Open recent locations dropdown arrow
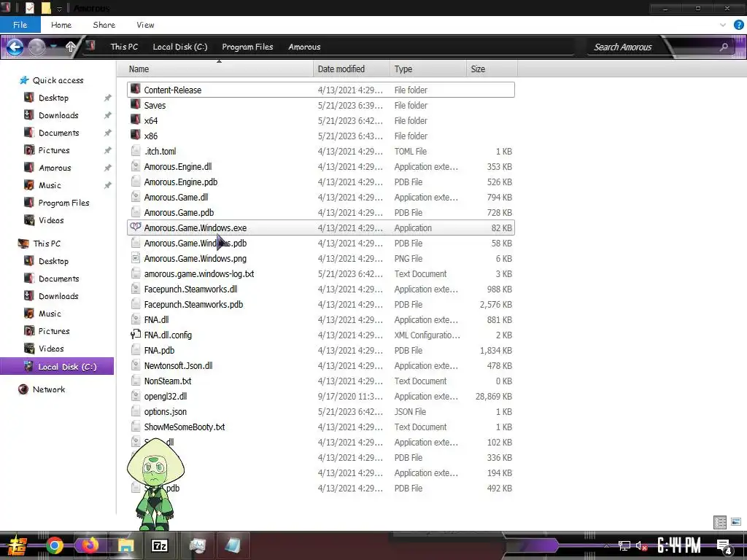 pyautogui.click(x=54, y=47)
